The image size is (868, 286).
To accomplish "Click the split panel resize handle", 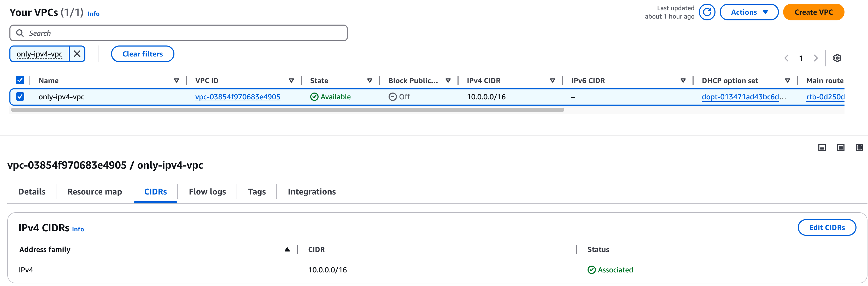I will click(x=407, y=146).
